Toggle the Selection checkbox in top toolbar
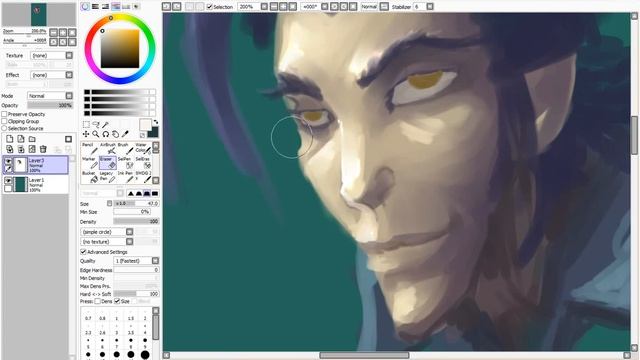 (210, 7)
